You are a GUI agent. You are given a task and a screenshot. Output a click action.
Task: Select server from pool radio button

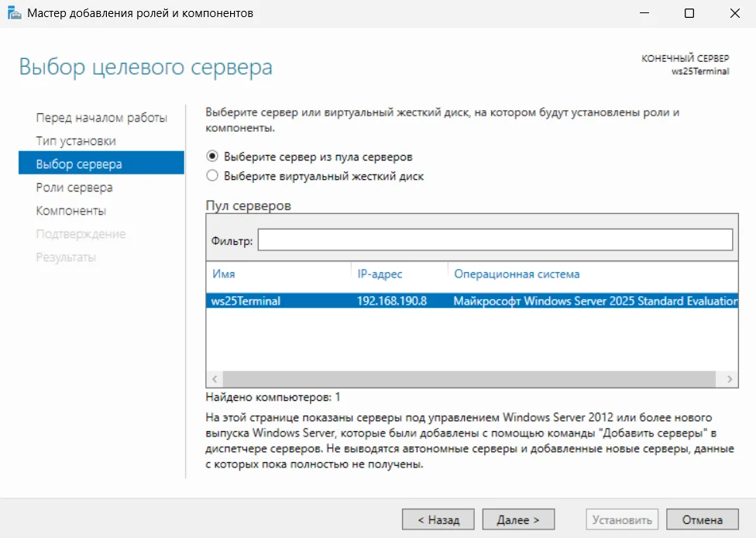(212, 157)
